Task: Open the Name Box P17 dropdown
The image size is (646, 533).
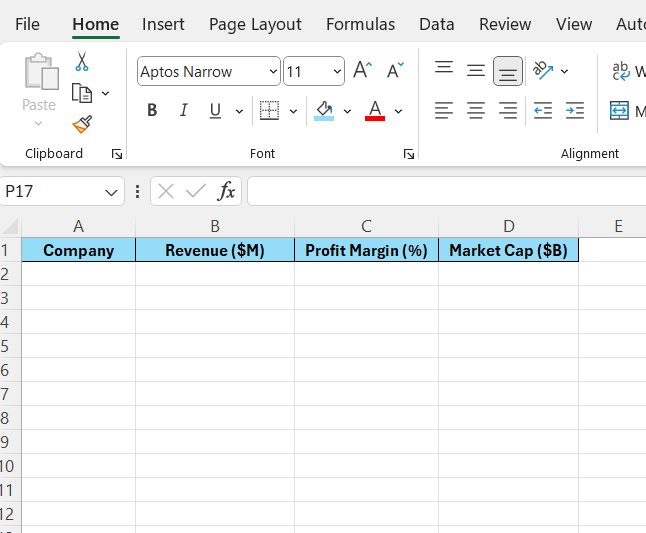Action: [111, 192]
